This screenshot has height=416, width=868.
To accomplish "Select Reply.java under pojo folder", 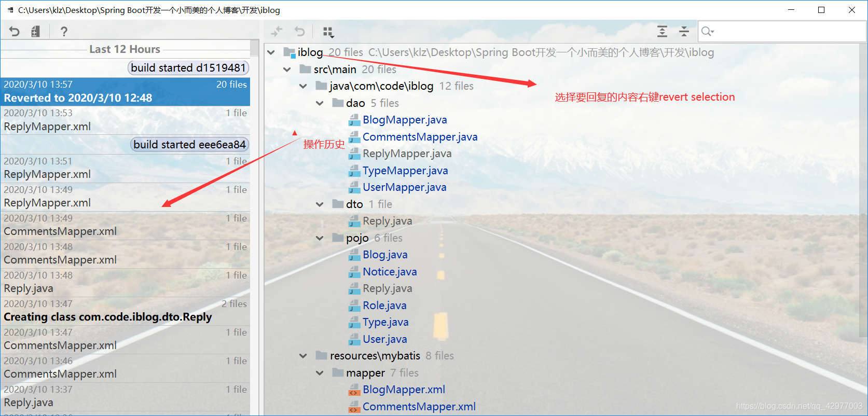I will click(x=387, y=288).
